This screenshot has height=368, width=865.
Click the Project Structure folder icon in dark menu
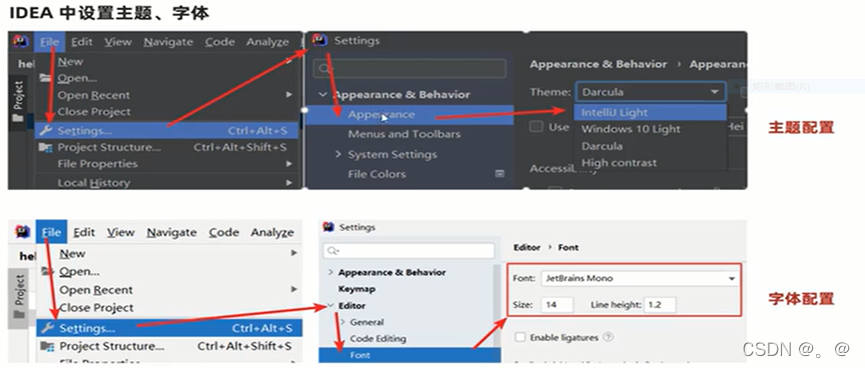pos(46,147)
